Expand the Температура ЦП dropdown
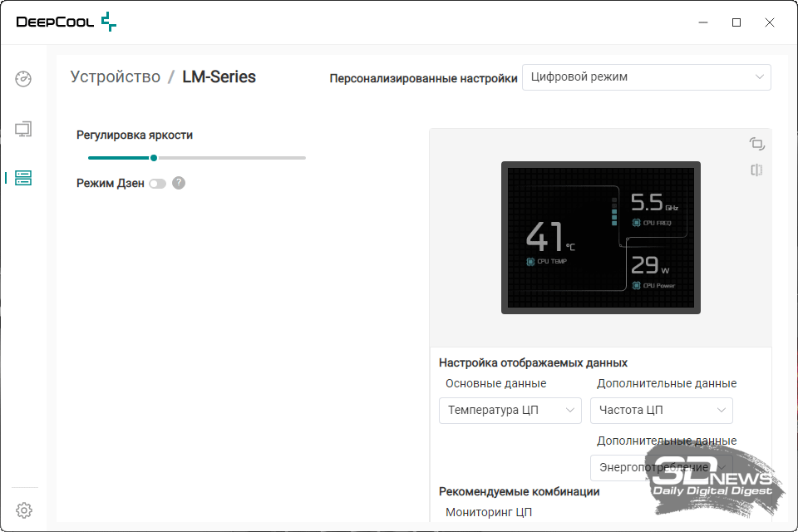 (x=510, y=410)
